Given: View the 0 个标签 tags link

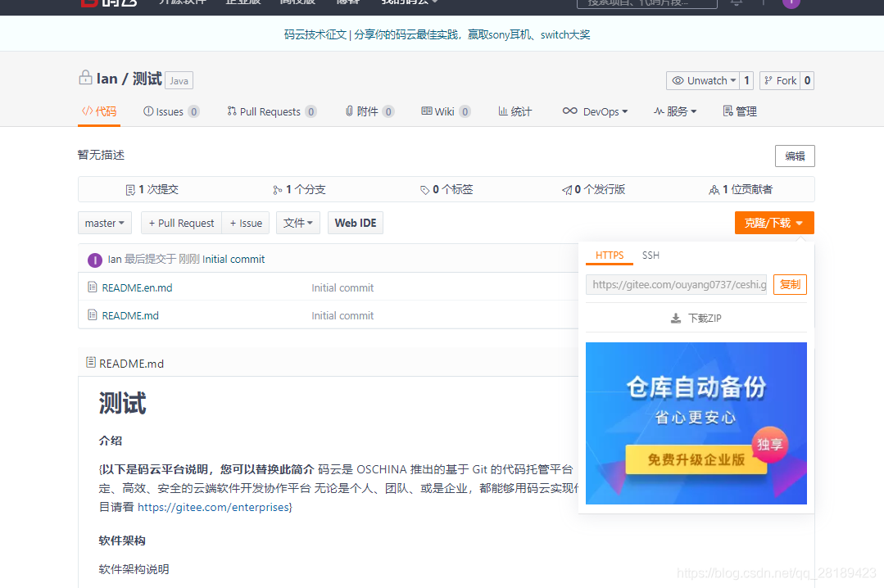Looking at the screenshot, I should [x=447, y=189].
